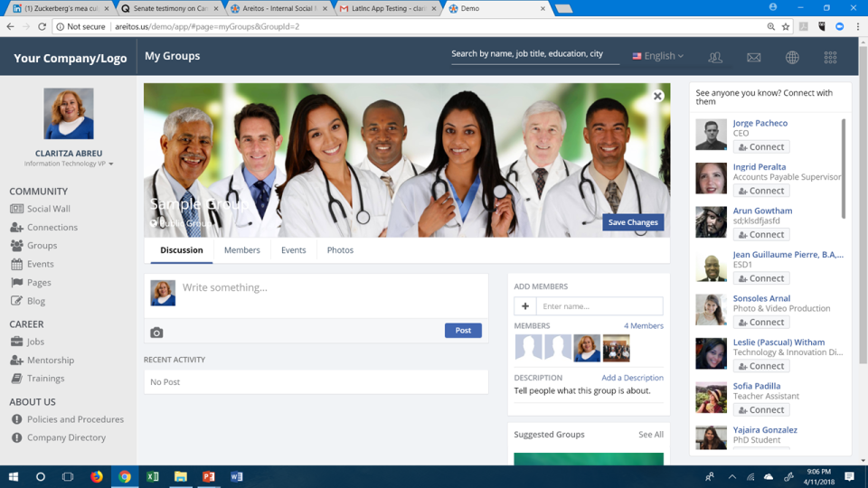Click the Enter name member field

[599, 306]
